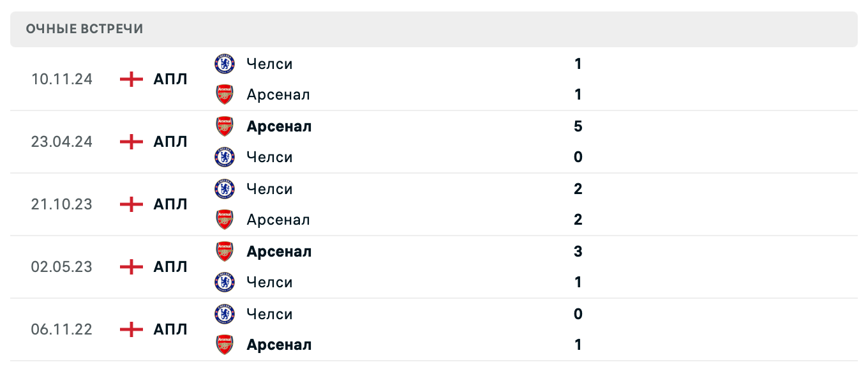Image resolution: width=868 pixels, height=369 pixels.
Task: Click the 10.11.24 match date
Action: pyautogui.click(x=62, y=79)
